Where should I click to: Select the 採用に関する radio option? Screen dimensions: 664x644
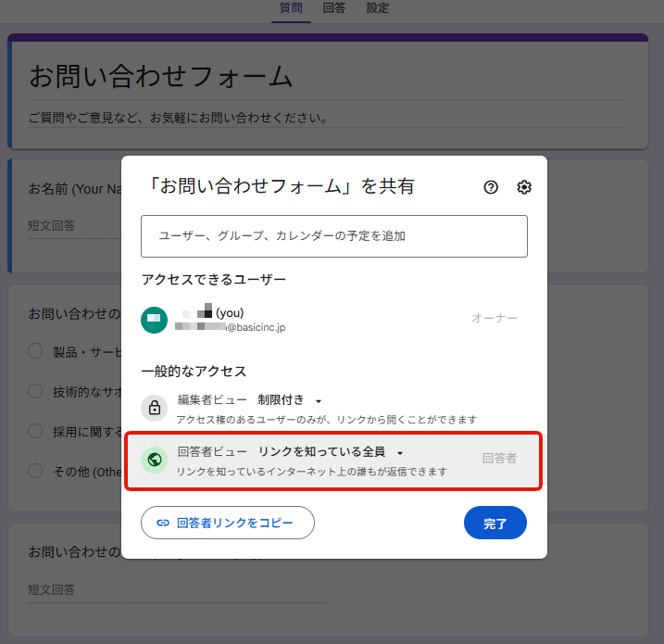click(x=35, y=431)
